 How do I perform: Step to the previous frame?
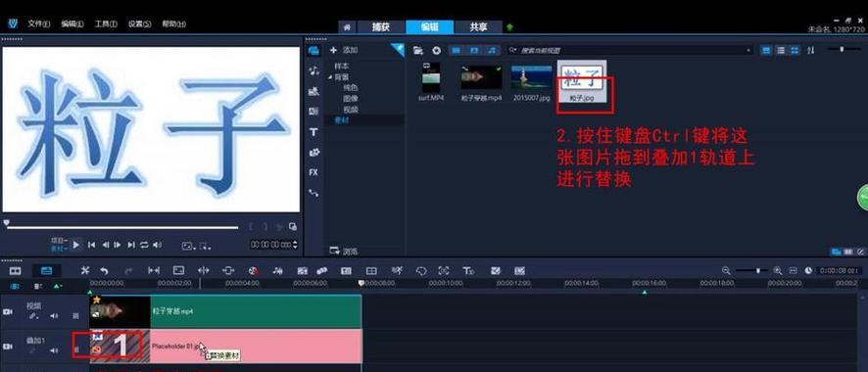(105, 245)
